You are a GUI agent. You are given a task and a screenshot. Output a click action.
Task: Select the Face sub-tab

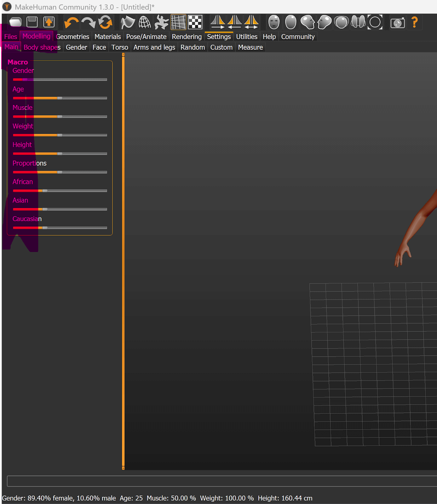pyautogui.click(x=99, y=48)
